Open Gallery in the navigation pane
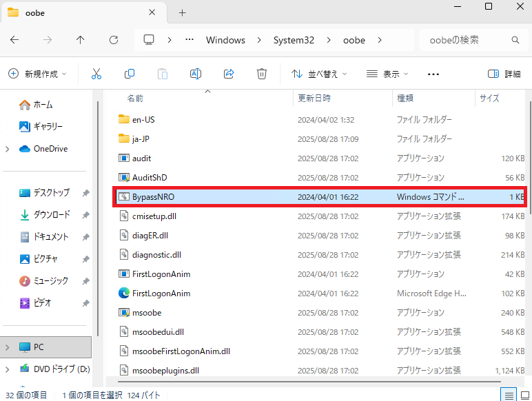This screenshot has width=532, height=401. point(41,127)
